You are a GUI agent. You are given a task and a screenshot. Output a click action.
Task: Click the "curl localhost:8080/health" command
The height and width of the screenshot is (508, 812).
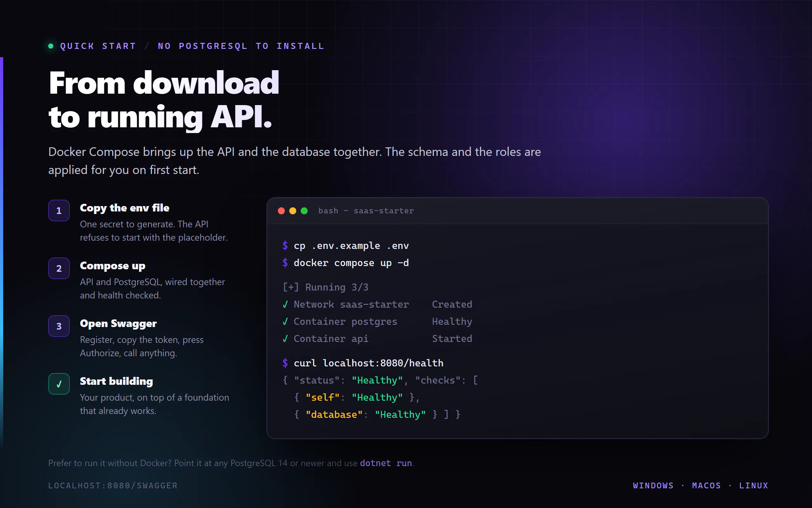[x=369, y=363]
